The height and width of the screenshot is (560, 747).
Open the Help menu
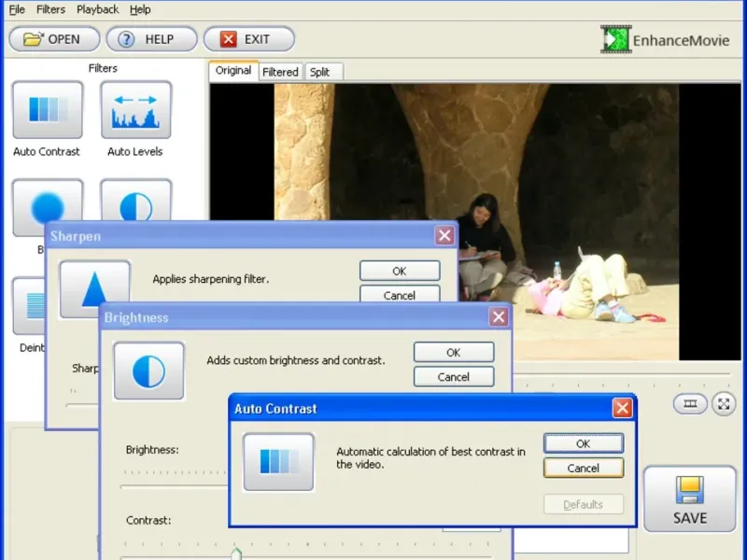140,9
